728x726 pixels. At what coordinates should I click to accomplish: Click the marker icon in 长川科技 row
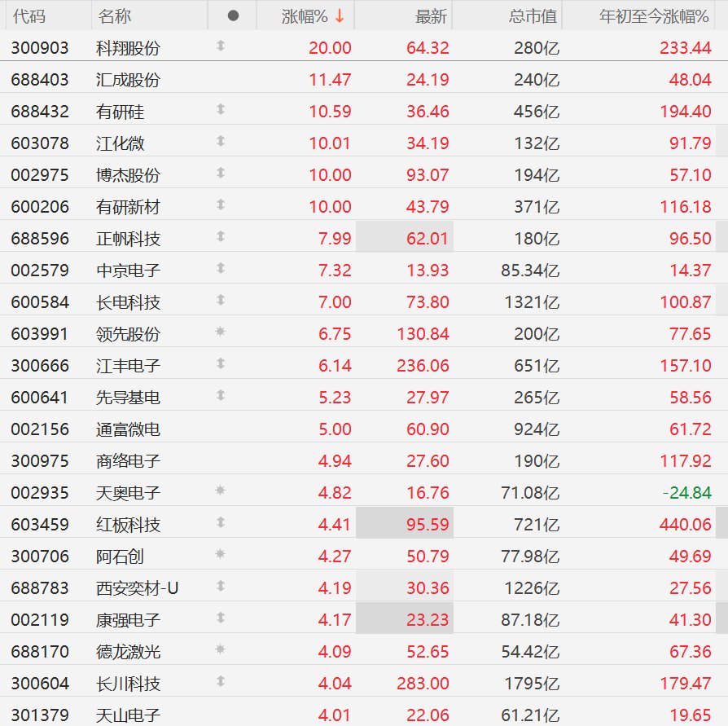(x=221, y=681)
